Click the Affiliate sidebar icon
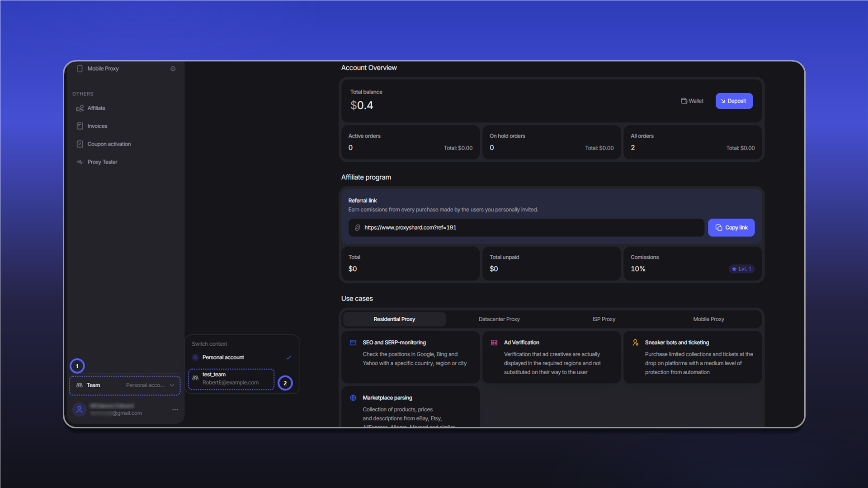Screen dimensions: 868x488 tap(80, 108)
